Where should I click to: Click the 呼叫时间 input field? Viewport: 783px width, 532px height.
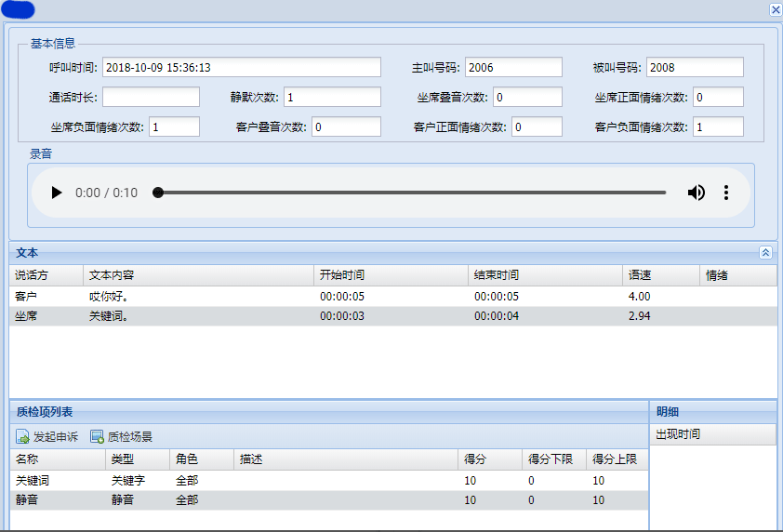pos(241,68)
